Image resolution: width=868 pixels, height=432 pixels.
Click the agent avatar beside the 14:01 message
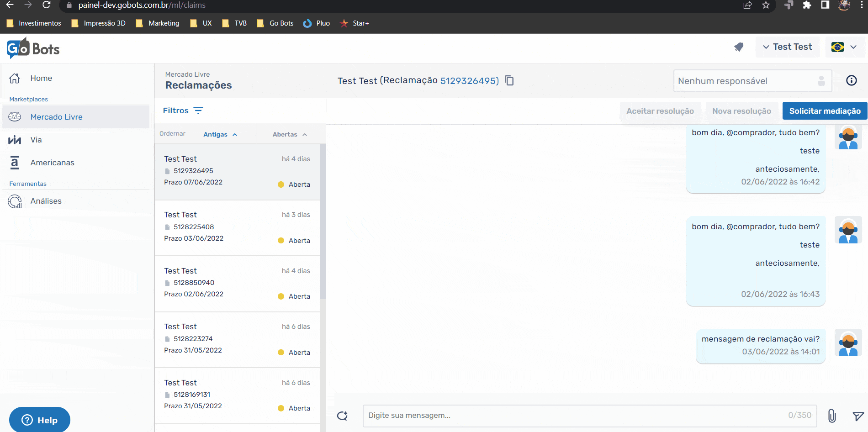(x=848, y=343)
